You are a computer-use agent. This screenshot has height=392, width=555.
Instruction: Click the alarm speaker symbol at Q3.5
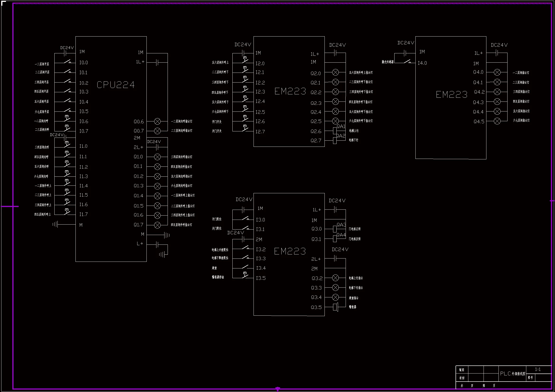pos(335,307)
